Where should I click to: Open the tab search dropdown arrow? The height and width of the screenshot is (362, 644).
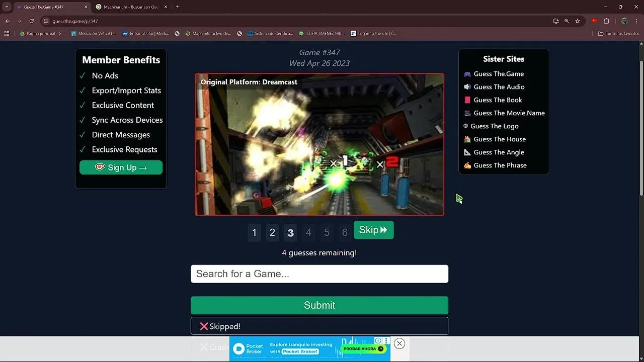pyautogui.click(x=7, y=7)
